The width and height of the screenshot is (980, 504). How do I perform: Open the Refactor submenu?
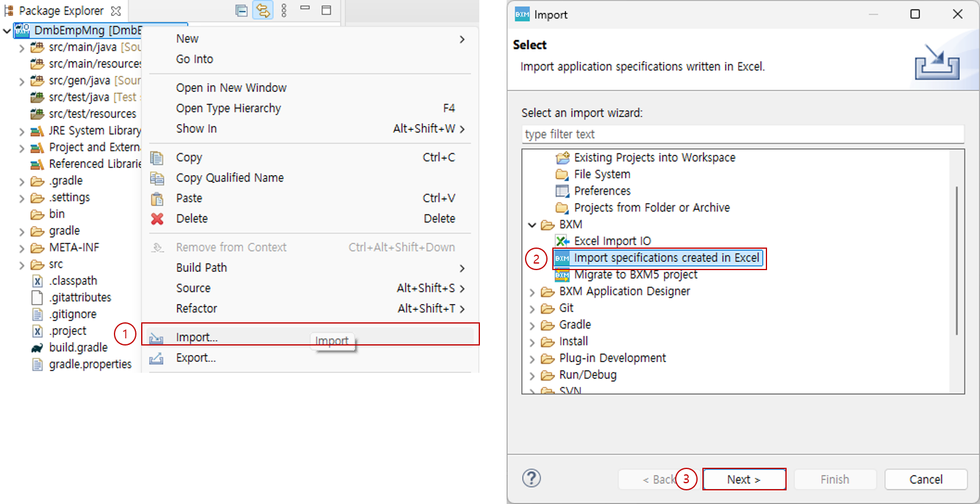tap(310, 309)
